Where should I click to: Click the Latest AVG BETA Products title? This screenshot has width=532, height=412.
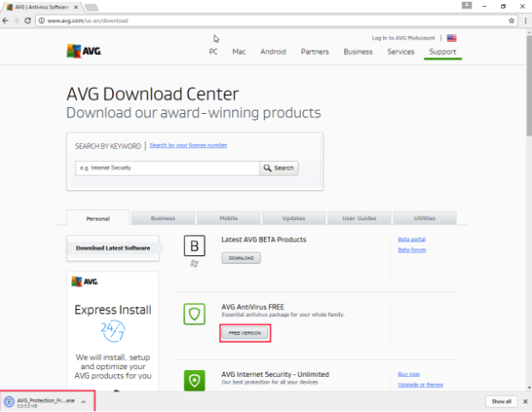264,240
